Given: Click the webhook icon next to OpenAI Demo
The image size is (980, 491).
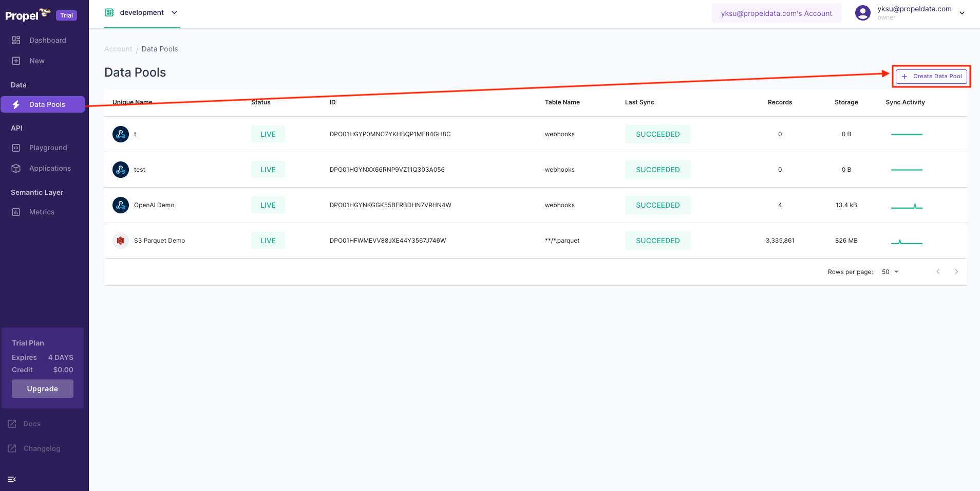Looking at the screenshot, I should [120, 205].
